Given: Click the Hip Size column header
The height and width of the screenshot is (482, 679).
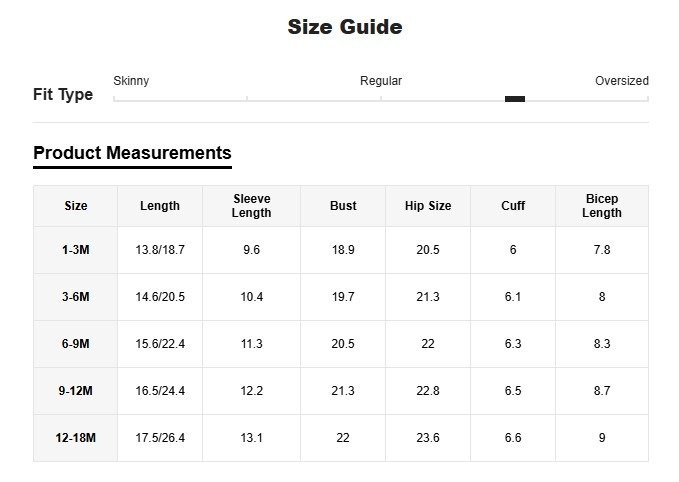Looking at the screenshot, I should [x=428, y=206].
